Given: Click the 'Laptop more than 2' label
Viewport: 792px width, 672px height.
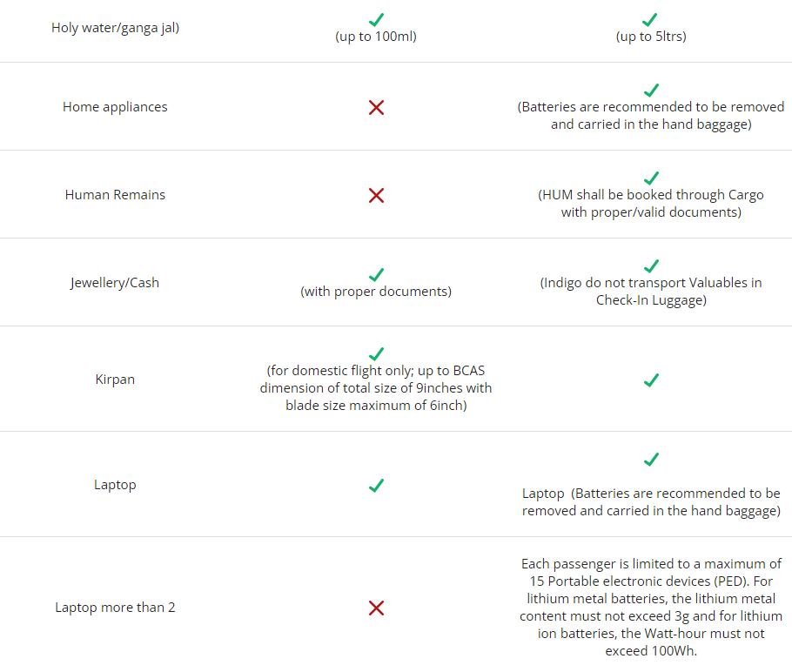Looking at the screenshot, I should 115,608.
